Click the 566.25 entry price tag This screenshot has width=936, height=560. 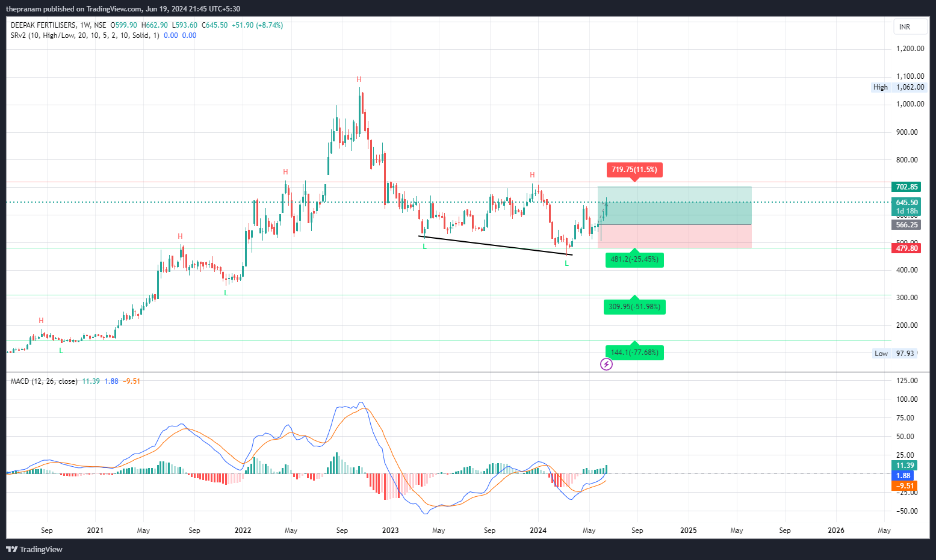(x=906, y=225)
